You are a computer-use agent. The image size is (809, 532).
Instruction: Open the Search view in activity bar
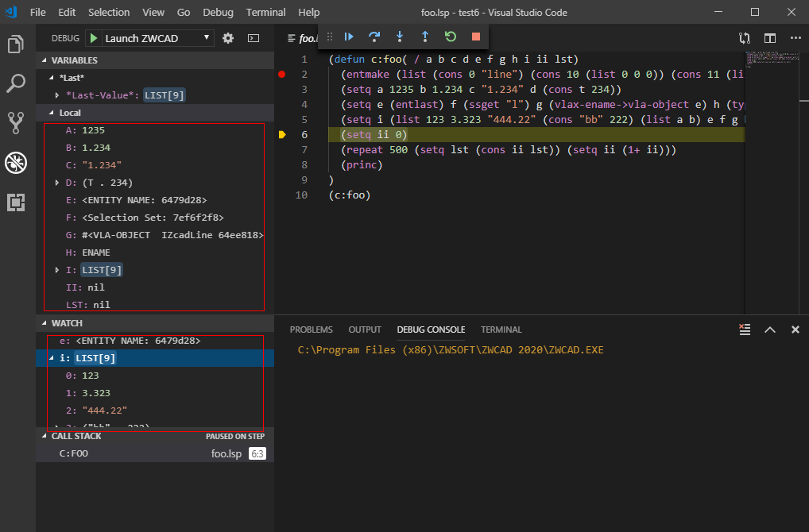click(x=15, y=83)
